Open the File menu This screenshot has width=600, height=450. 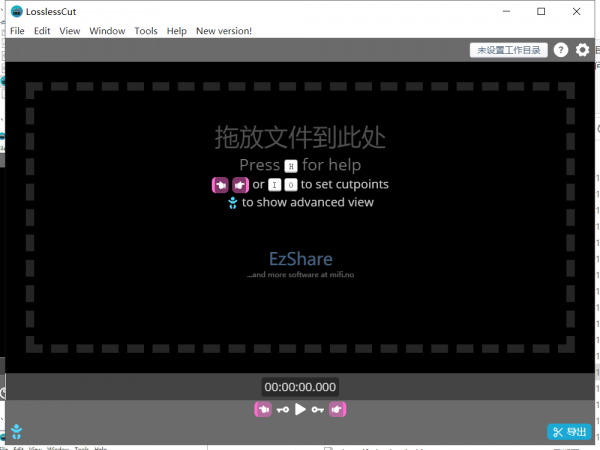[x=17, y=31]
